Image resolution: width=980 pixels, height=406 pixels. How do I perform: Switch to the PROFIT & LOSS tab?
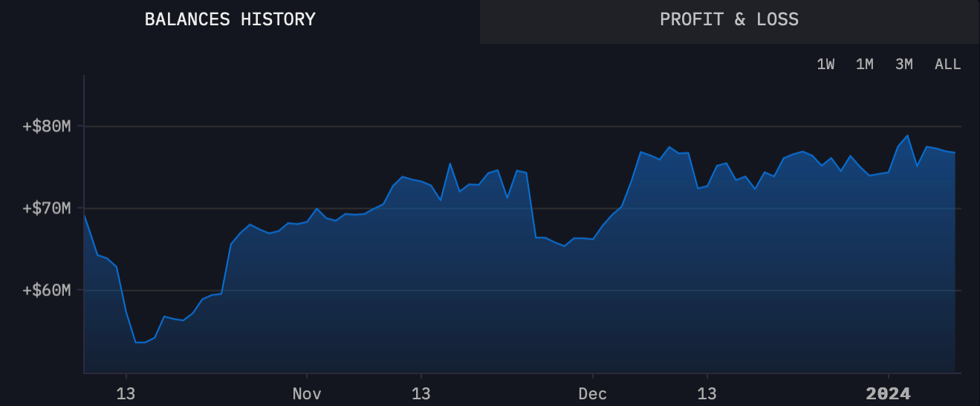pyautogui.click(x=729, y=20)
